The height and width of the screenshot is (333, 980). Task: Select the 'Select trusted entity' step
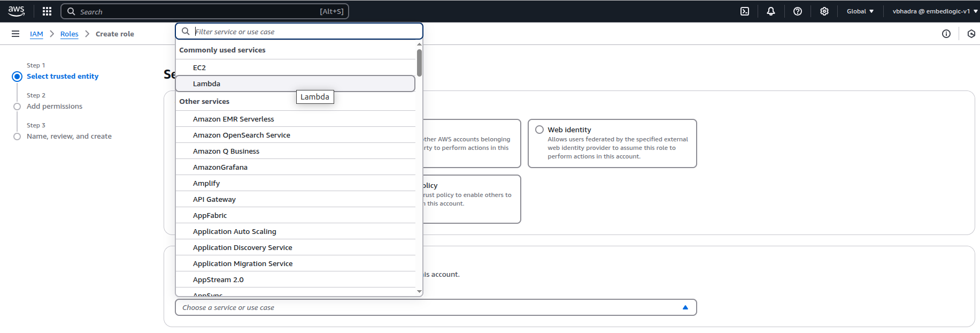click(x=63, y=77)
